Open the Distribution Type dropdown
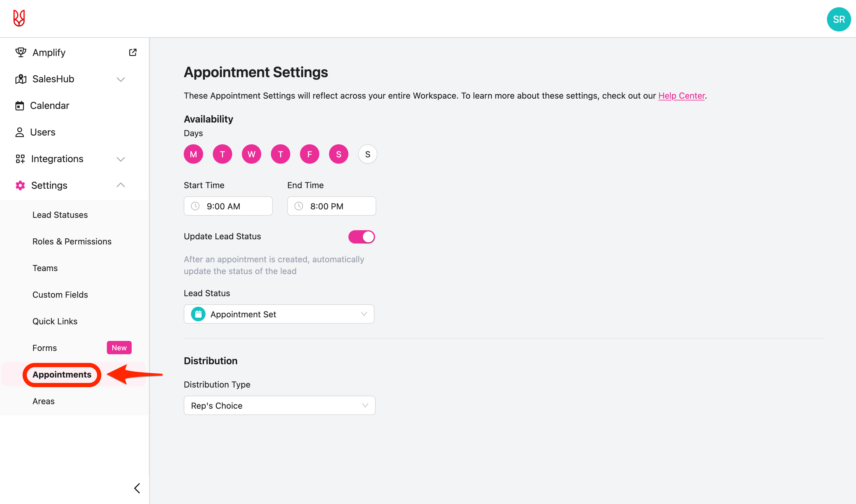Viewport: 856px width, 504px height. pyautogui.click(x=279, y=405)
